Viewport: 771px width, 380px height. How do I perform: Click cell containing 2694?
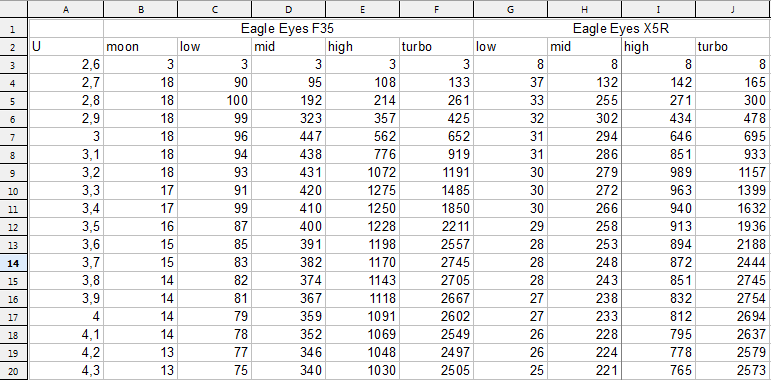[x=733, y=316]
